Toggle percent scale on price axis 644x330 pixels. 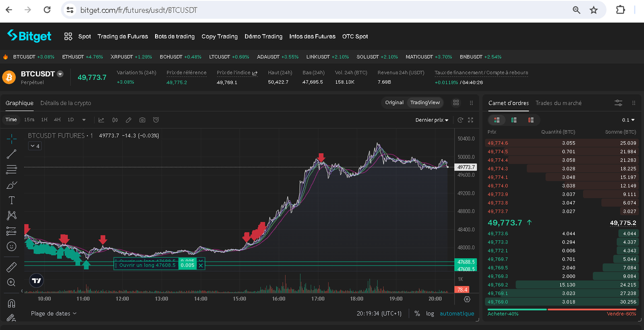417,313
